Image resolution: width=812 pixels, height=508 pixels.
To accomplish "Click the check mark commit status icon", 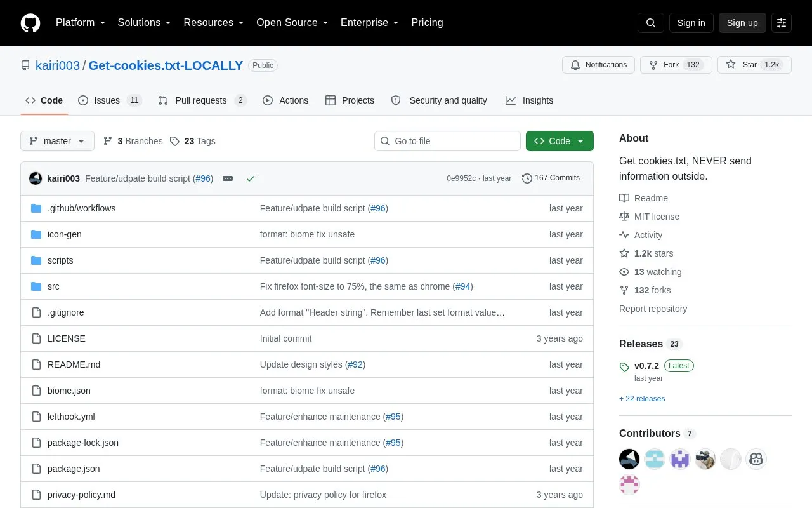I will coord(251,178).
